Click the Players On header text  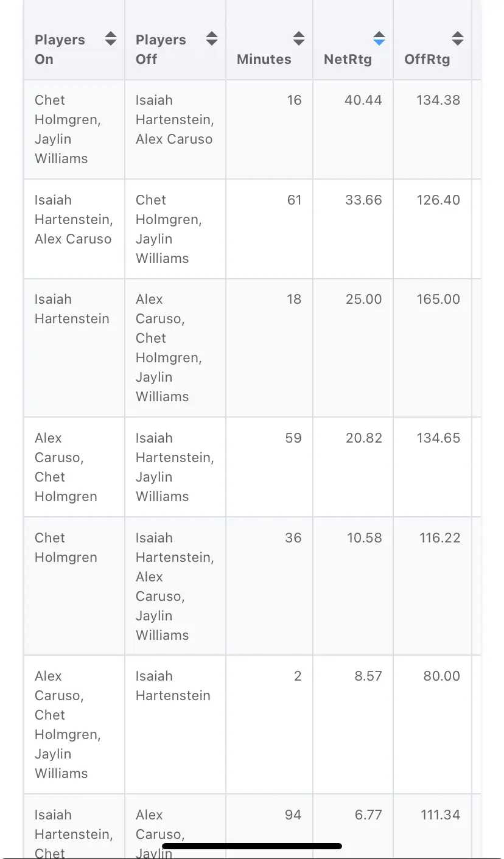(60, 49)
